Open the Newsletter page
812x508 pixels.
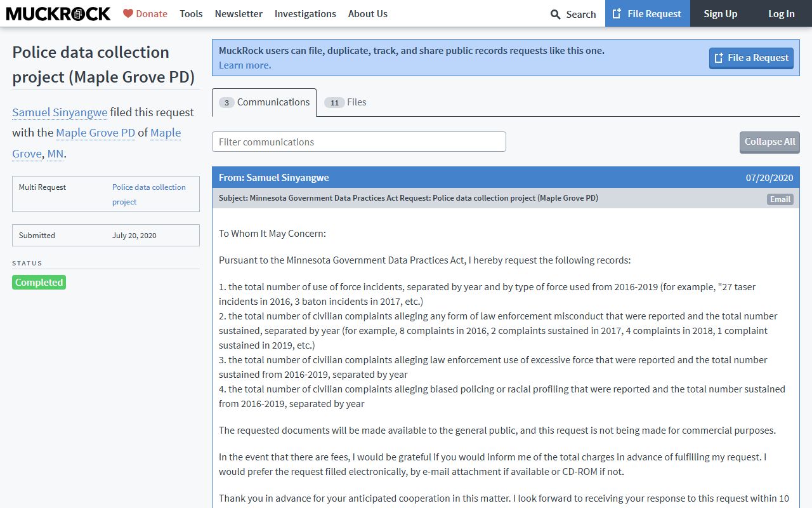point(239,13)
